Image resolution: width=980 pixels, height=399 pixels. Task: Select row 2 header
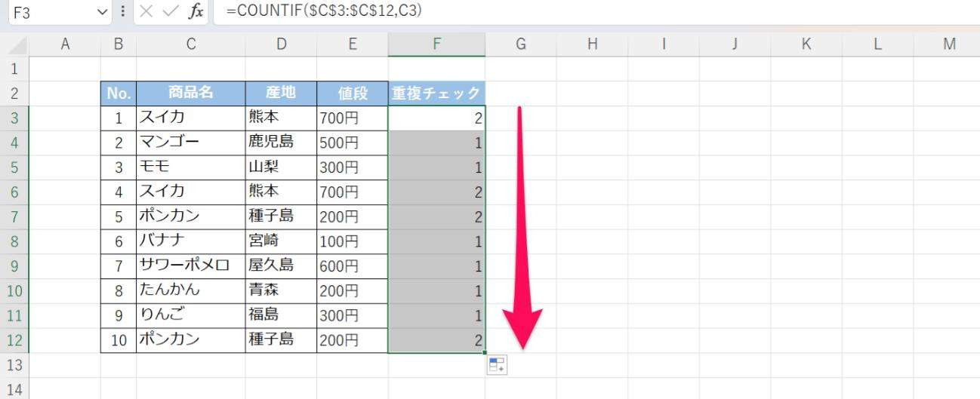click(14, 94)
